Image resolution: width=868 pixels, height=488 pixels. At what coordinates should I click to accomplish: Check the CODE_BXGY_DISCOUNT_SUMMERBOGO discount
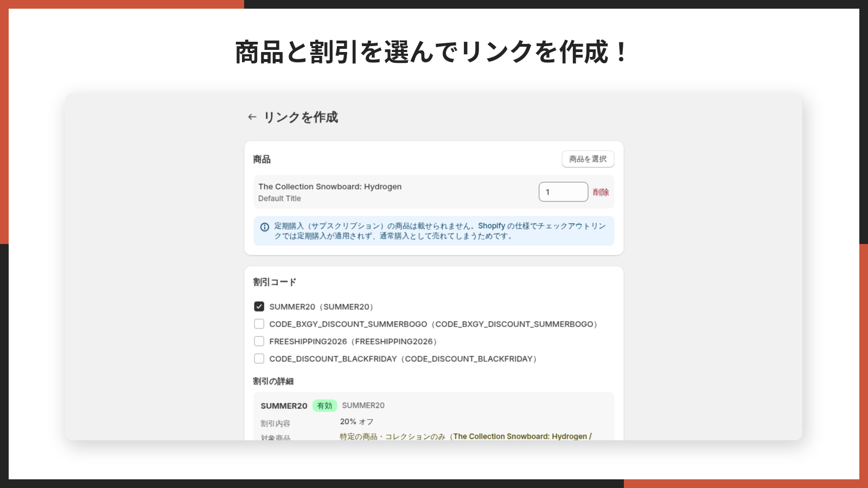click(259, 324)
